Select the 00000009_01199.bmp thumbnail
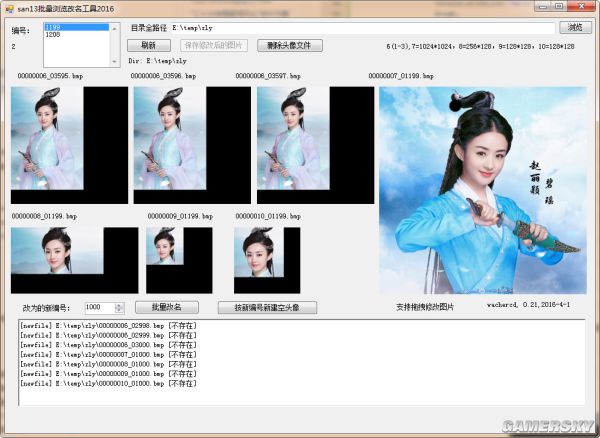Viewport: 600px width, 438px height. pyautogui.click(x=179, y=260)
